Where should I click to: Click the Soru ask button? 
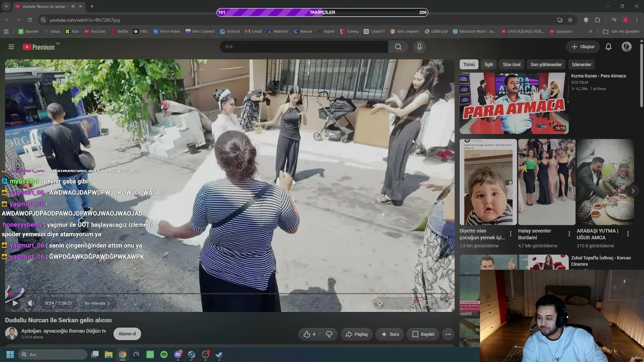point(390,334)
